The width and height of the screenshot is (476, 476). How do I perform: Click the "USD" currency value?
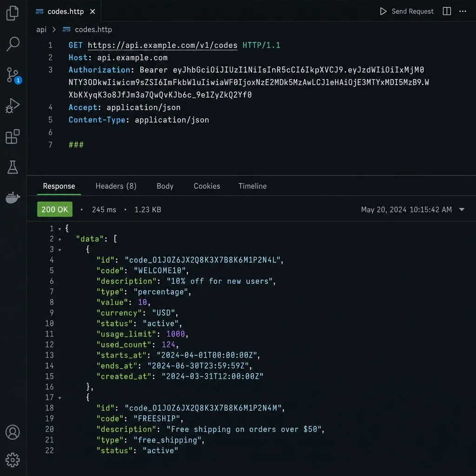coord(164,313)
